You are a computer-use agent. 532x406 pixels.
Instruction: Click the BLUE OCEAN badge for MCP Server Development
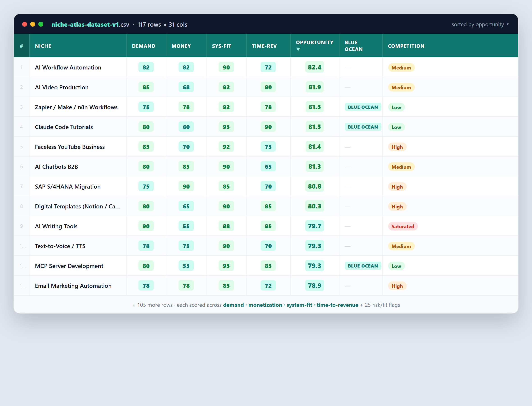pos(363,266)
